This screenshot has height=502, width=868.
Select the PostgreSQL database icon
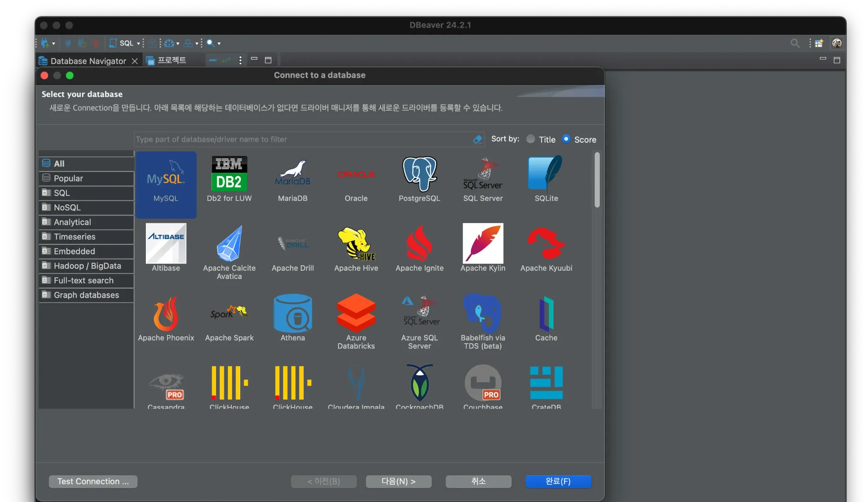(x=419, y=174)
